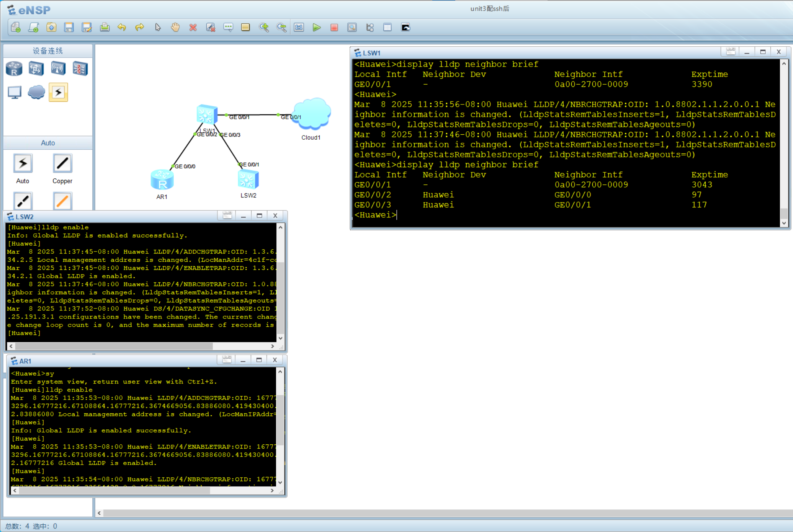Screen dimensions: 793x532
Task: Click the zoom in magnifier icon
Action: click(264, 28)
